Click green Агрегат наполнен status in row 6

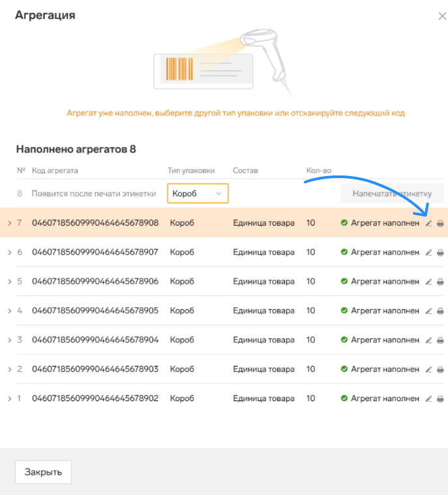[380, 252]
